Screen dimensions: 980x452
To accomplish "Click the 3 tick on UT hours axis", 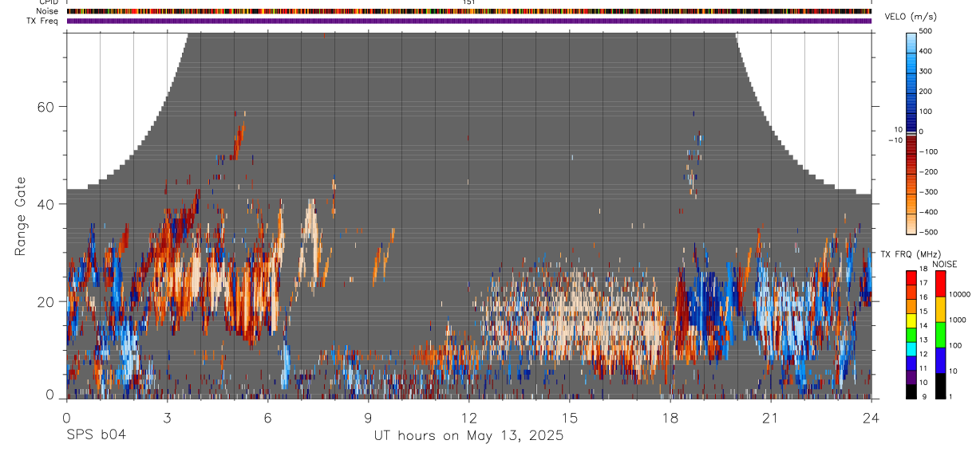I will (x=167, y=418).
